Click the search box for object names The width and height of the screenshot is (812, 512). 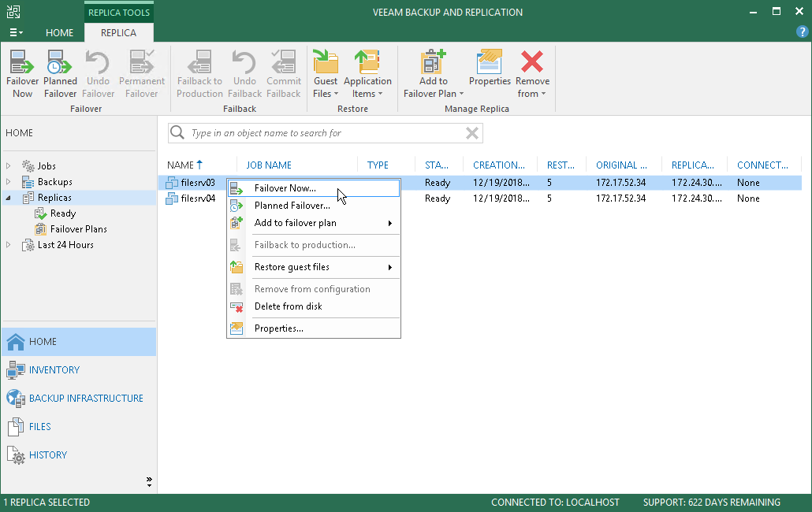326,133
